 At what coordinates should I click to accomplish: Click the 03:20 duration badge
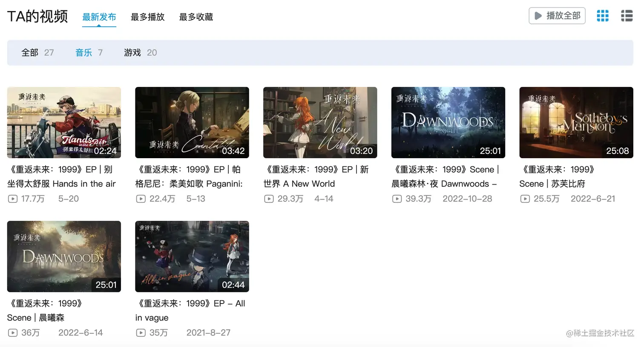tap(361, 151)
